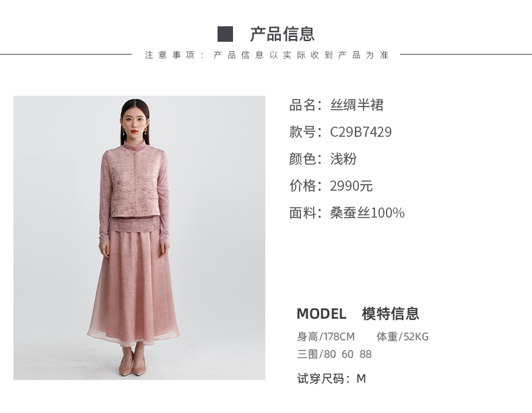Click the MODEL 模特信息 heading

coord(358,313)
